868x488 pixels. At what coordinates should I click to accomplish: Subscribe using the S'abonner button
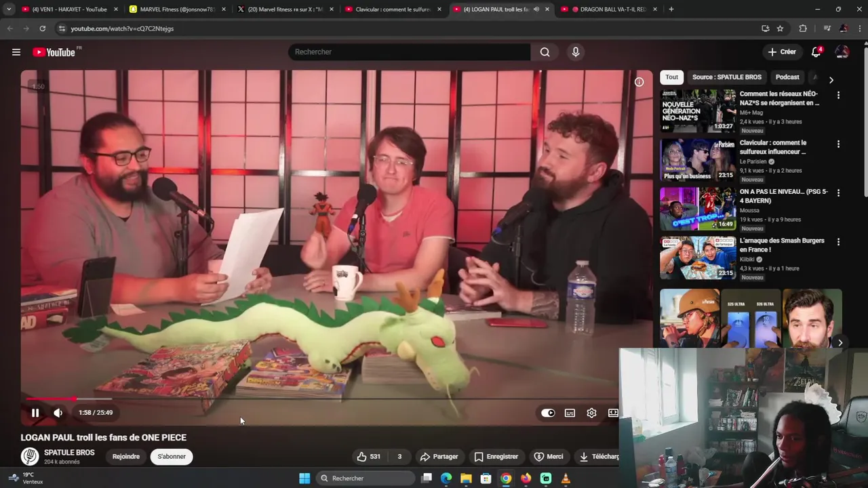(172, 457)
